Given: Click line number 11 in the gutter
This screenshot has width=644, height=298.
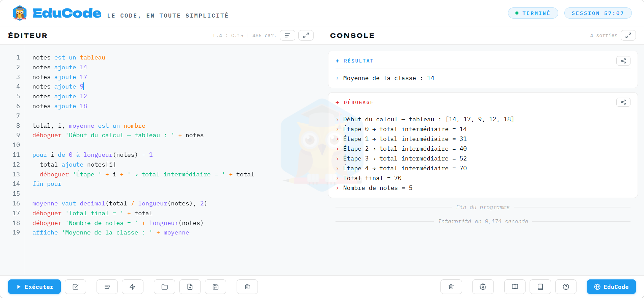Looking at the screenshot, I should pyautogui.click(x=16, y=155).
